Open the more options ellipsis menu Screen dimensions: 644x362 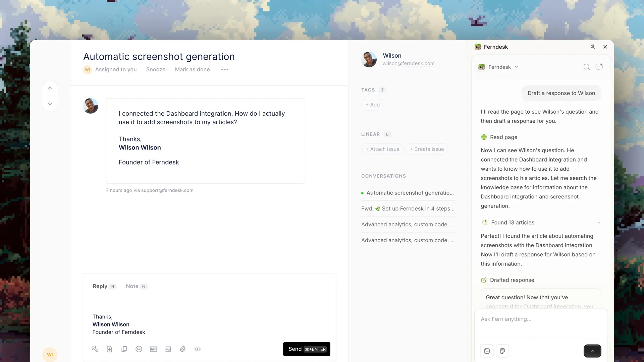(x=224, y=69)
